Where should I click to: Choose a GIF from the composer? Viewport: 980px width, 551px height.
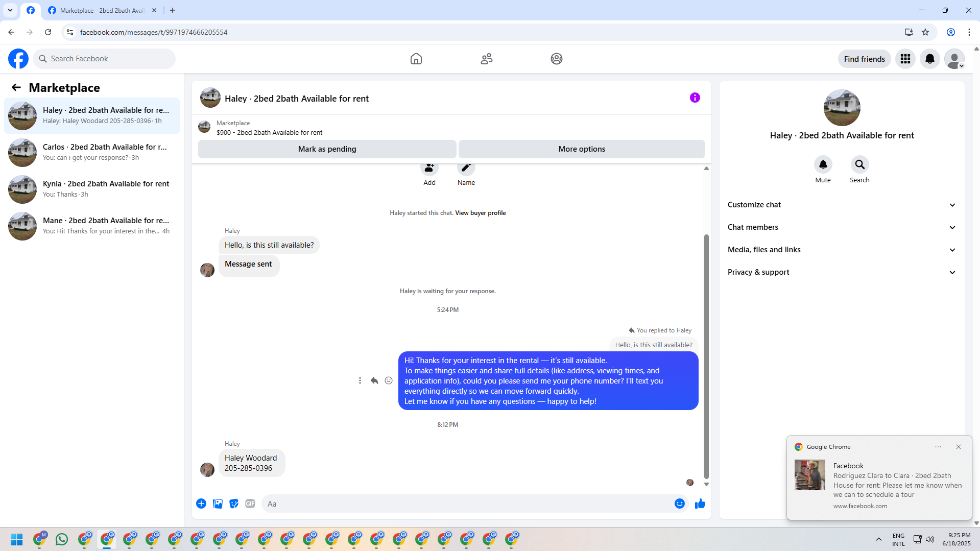pyautogui.click(x=250, y=504)
